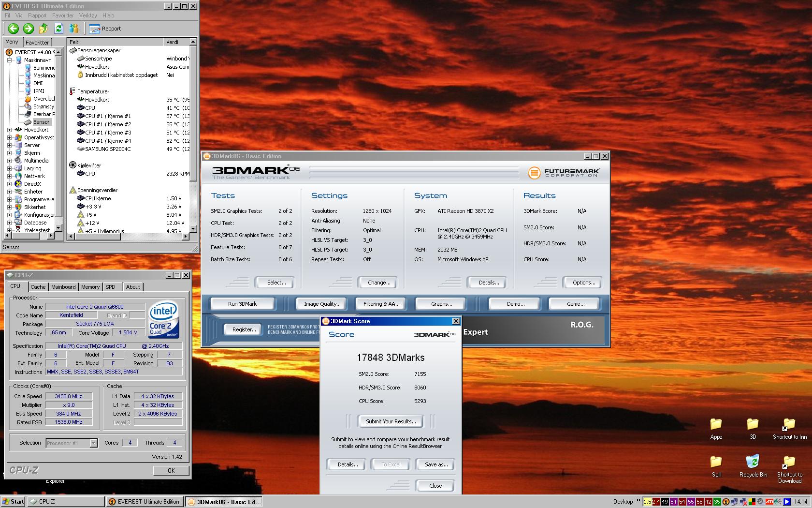Image resolution: width=812 pixels, height=508 pixels.
Task: Expand the Server tree node
Action: coord(9,145)
